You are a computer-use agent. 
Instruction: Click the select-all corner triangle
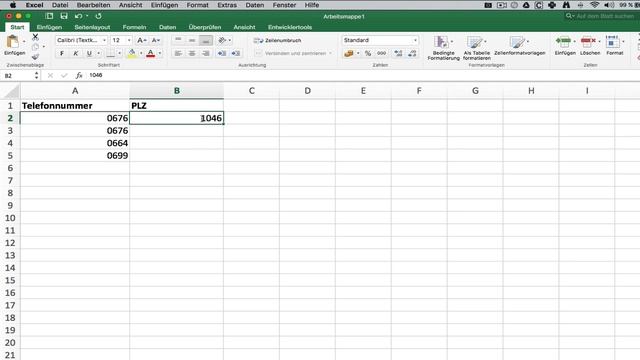point(10,91)
